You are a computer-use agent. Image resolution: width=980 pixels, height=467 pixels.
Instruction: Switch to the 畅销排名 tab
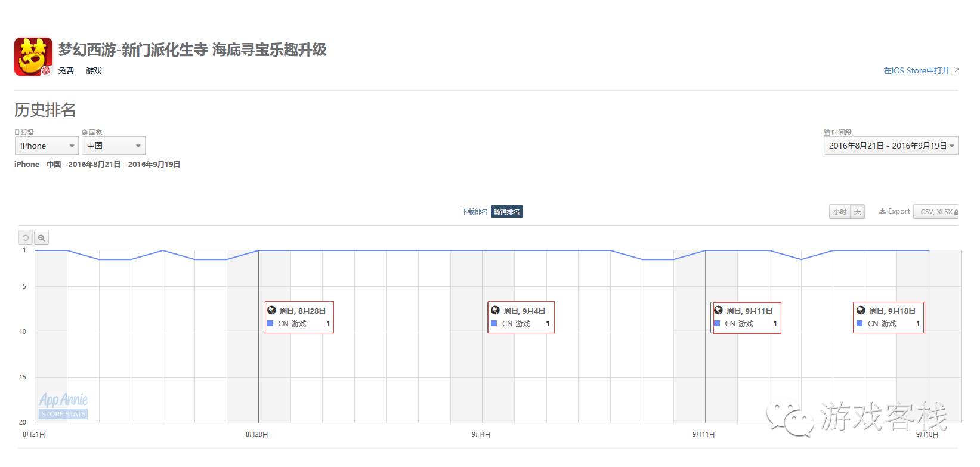point(507,212)
